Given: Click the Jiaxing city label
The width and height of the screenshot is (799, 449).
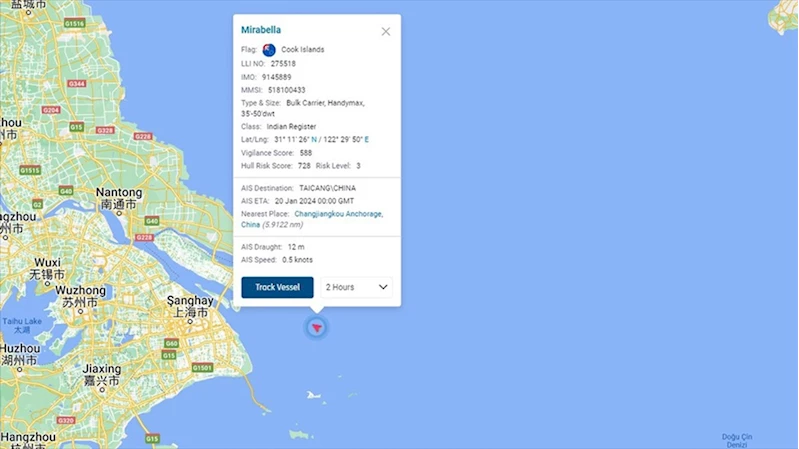Looking at the screenshot, I should (102, 368).
